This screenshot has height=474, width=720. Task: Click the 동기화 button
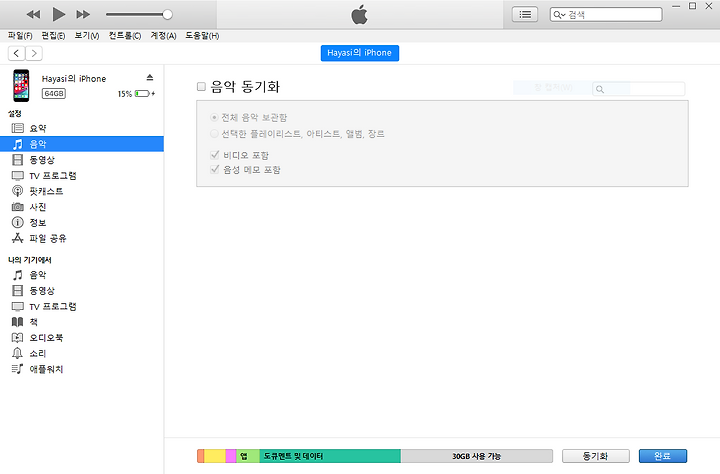[596, 456]
